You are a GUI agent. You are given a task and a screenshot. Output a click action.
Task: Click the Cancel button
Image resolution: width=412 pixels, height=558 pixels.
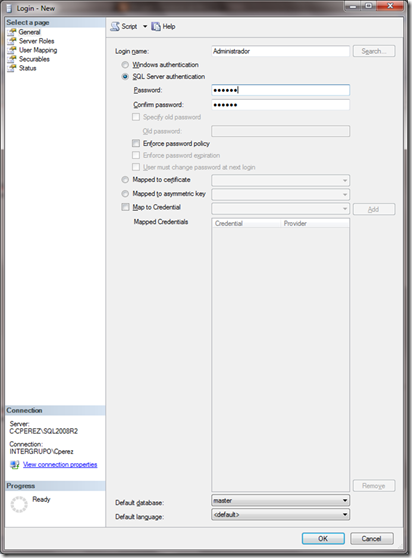[372, 538]
